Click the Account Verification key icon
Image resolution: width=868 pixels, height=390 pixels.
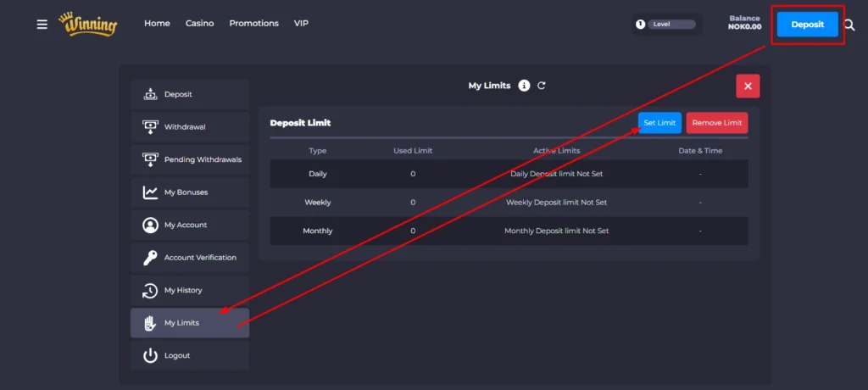[x=150, y=258]
